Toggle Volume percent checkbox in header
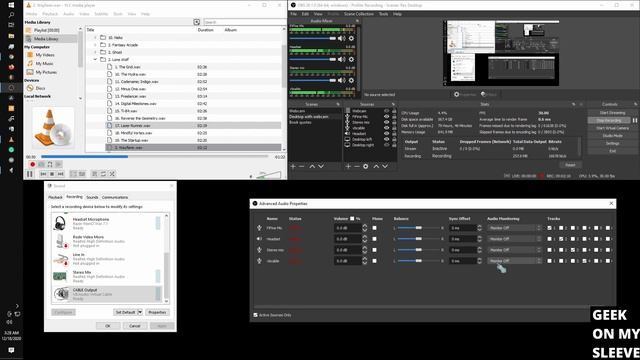The height and width of the screenshot is (360, 640). tap(352, 219)
